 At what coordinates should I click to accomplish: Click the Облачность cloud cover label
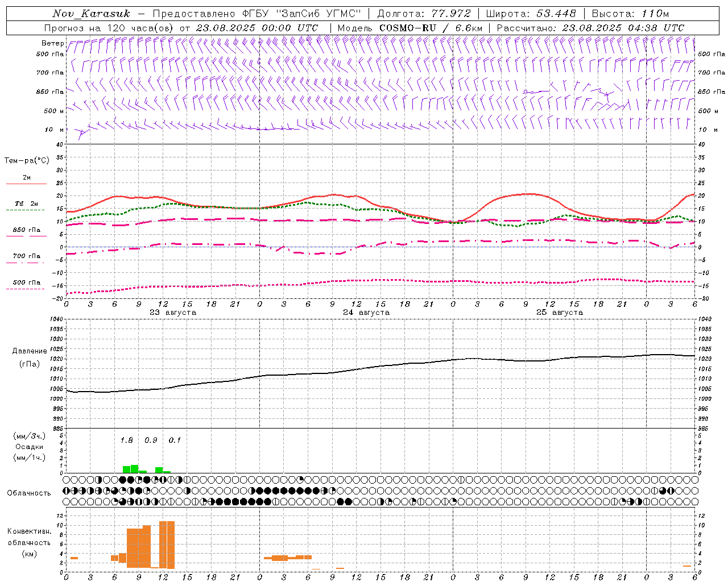click(29, 493)
